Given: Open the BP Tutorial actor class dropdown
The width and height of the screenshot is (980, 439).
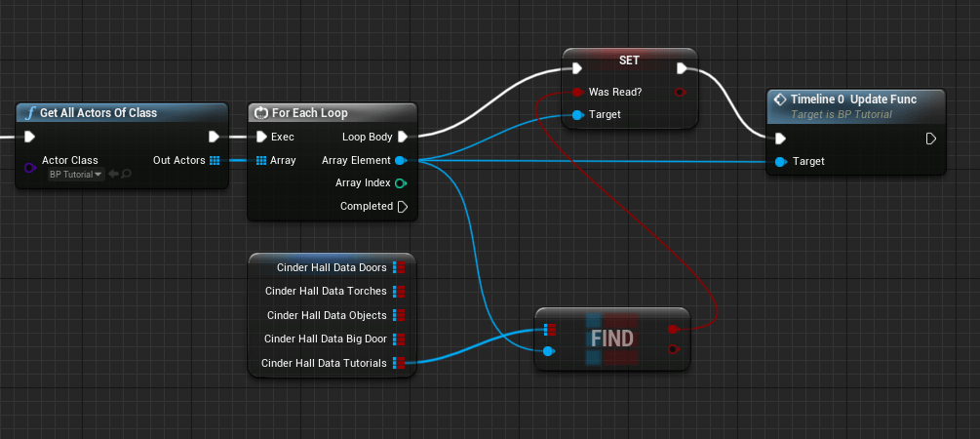Looking at the screenshot, I should (76, 174).
